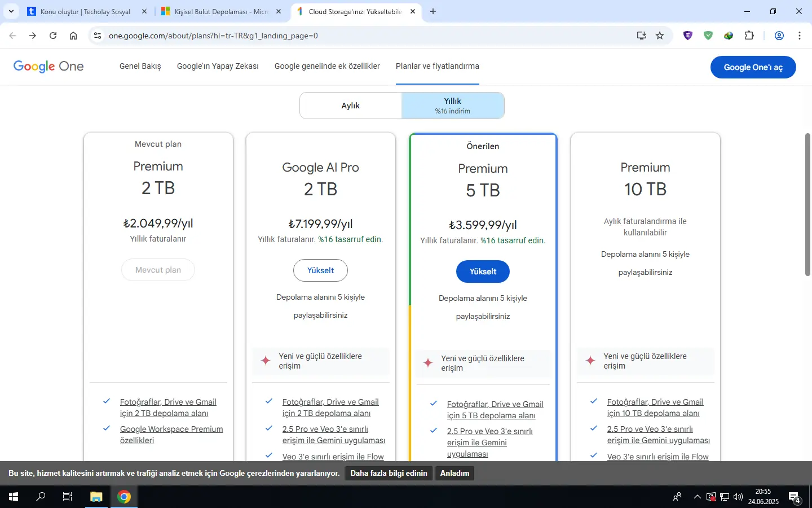
Task: Open the Flow link under Premium 10 TB
Action: (x=658, y=457)
